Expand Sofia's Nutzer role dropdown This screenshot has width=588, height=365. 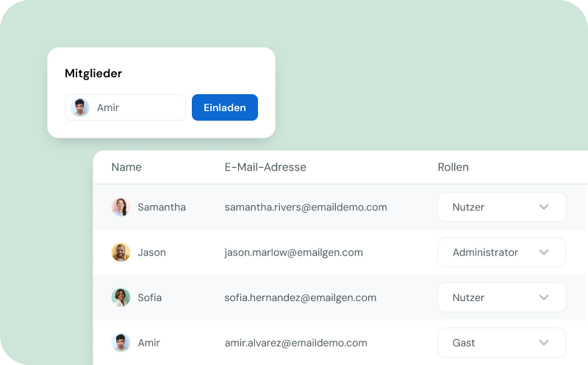[x=502, y=297]
